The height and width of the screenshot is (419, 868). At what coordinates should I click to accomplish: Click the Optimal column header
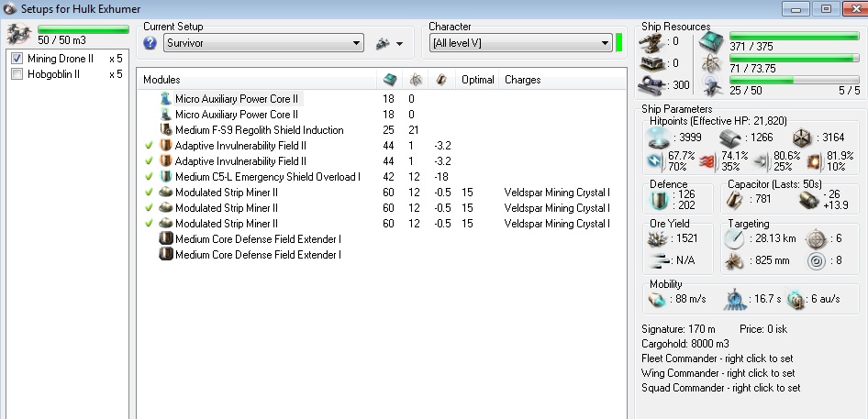tap(478, 80)
